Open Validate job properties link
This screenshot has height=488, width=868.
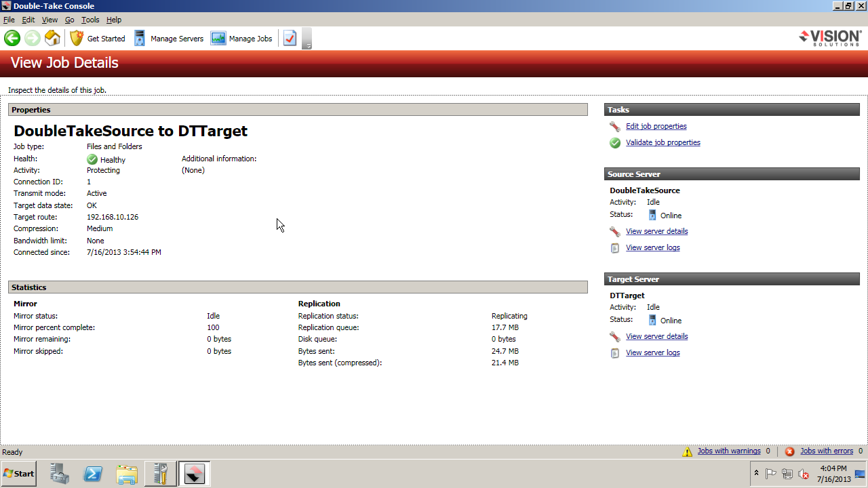click(663, 142)
